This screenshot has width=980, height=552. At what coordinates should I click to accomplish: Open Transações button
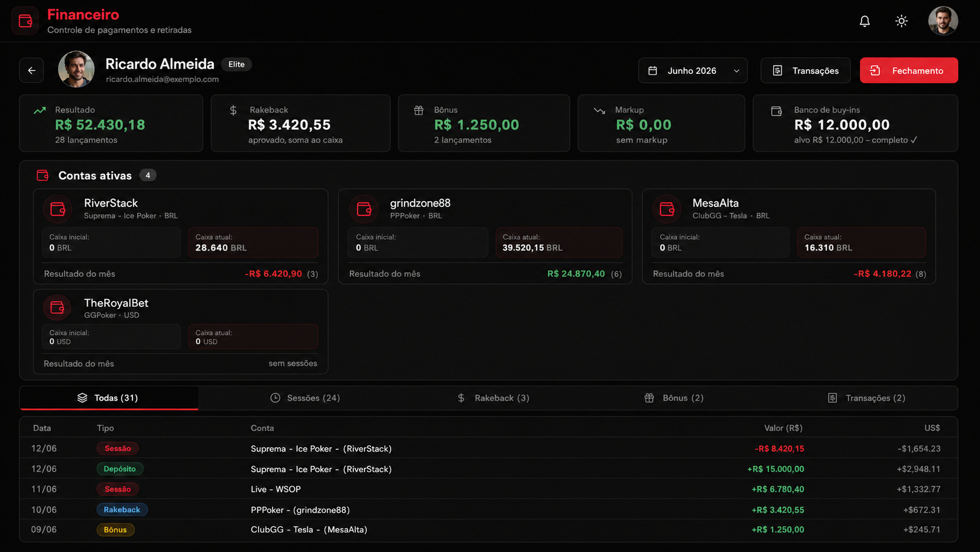pos(805,70)
